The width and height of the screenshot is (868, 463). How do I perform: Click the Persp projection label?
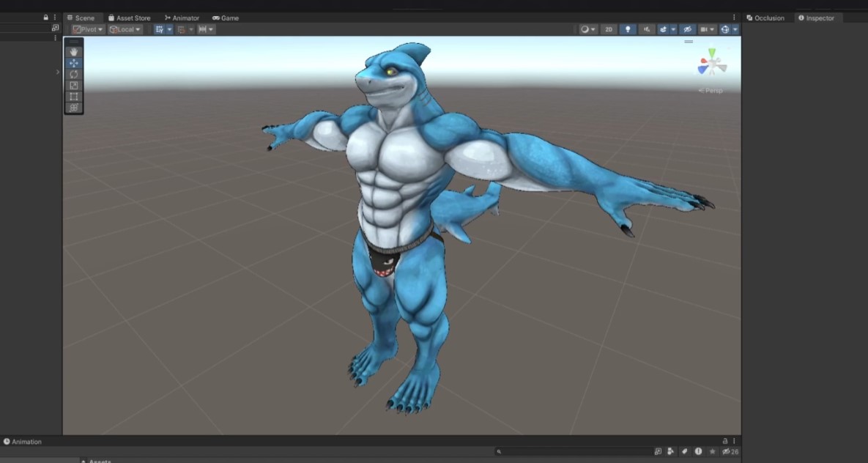[712, 90]
